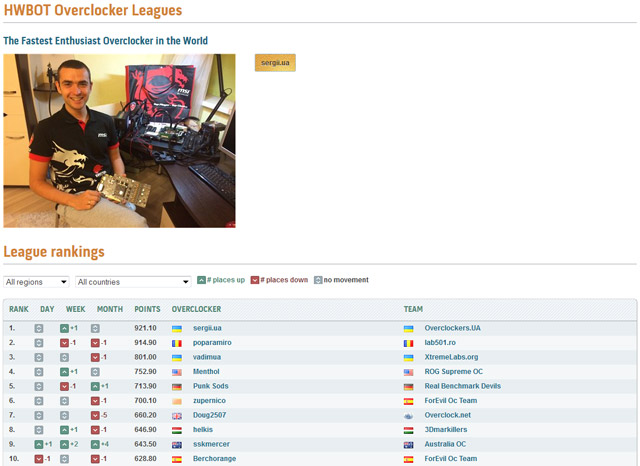640x466 pixels.
Task: Click day down -1 arrow in Berchorange row
Action: pyautogui.click(x=39, y=459)
